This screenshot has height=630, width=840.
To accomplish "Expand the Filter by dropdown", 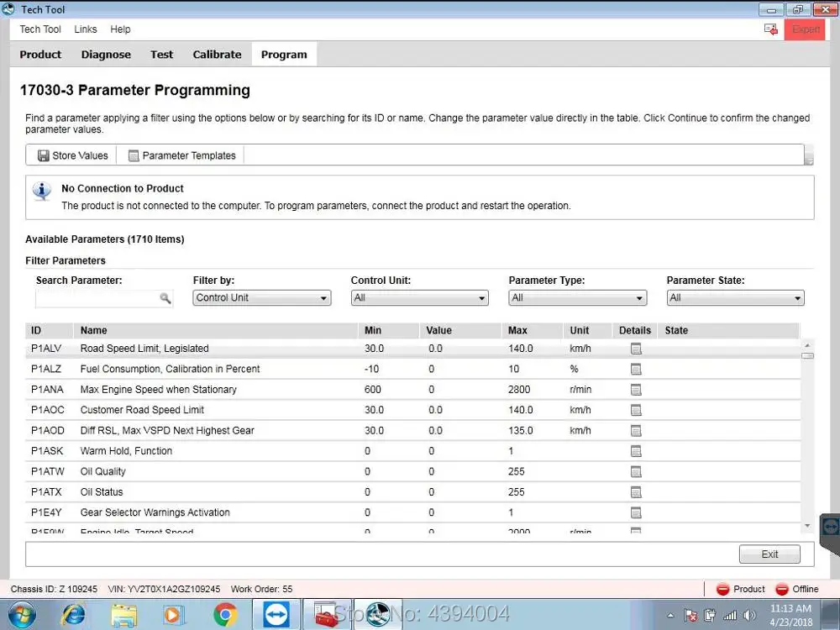I will click(261, 298).
